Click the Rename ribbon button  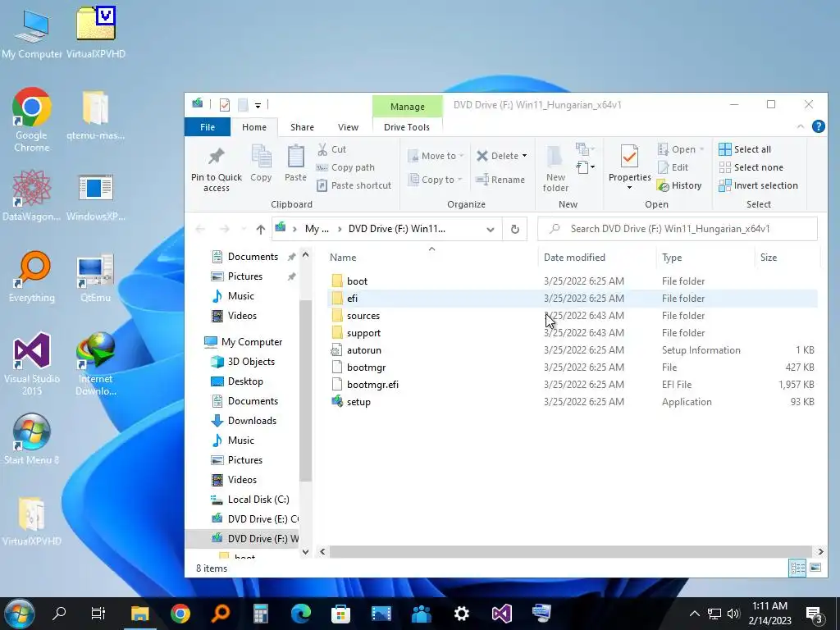coord(500,180)
